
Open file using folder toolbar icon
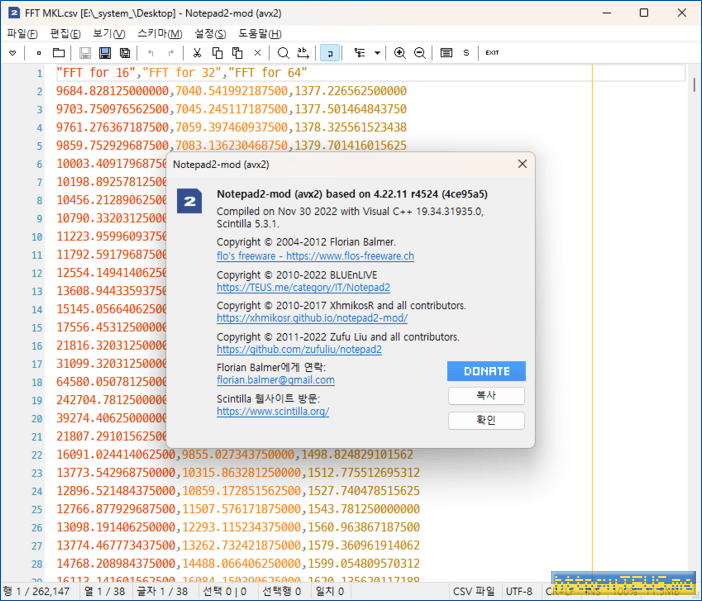point(59,53)
